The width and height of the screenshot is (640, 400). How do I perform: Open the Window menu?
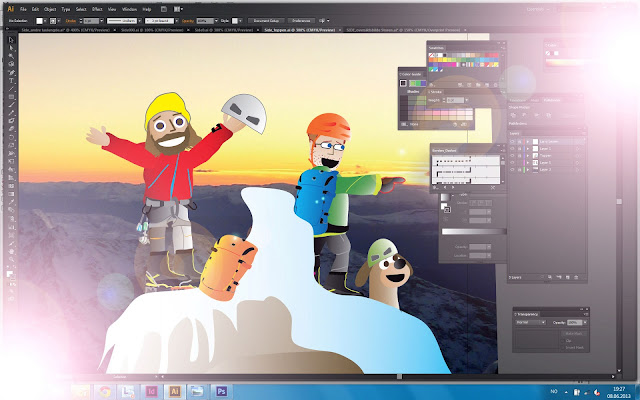(129, 9)
